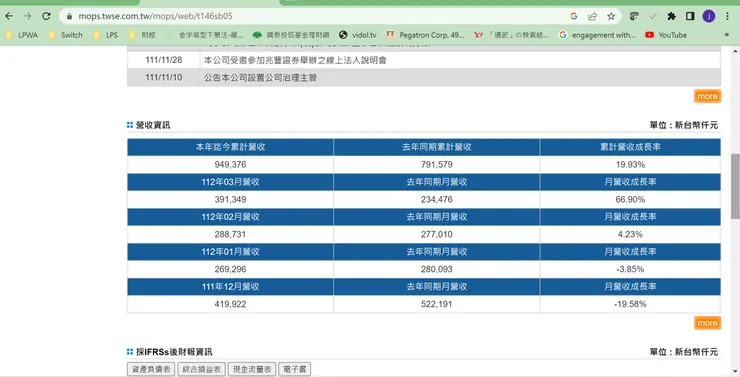Go forward to the next page
Screen dimensions: 740x377
pyautogui.click(x=27, y=16)
